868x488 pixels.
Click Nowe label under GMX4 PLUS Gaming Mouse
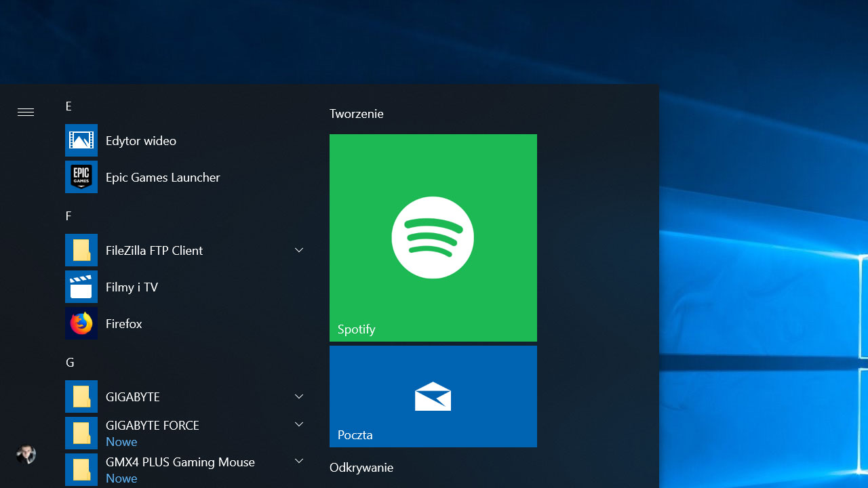click(x=121, y=478)
